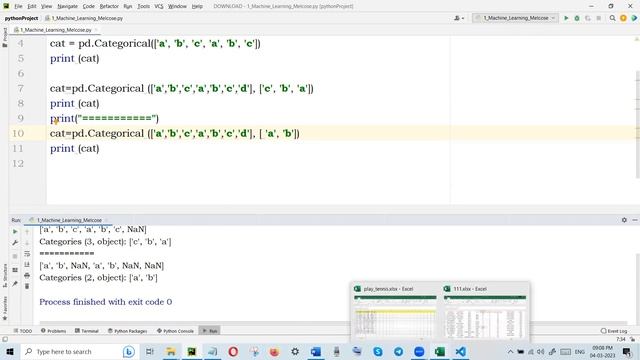
Task: Toggle scroll to end in Run console
Action: click(27, 264)
